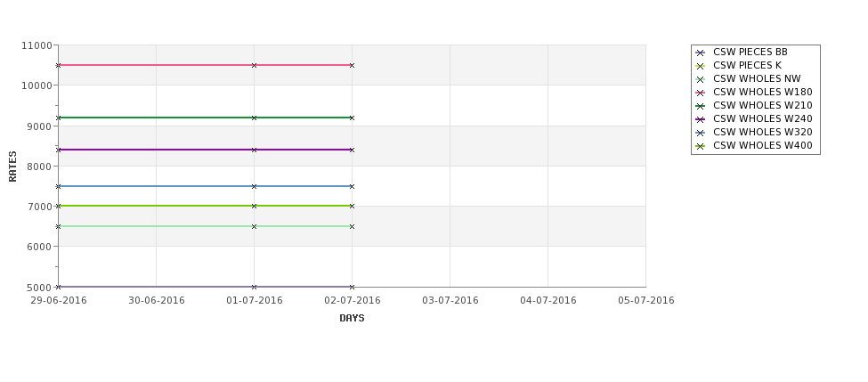The height and width of the screenshot is (382, 868).
Task: Click the CSW WHOLES W400 legend marker
Action: [701, 146]
